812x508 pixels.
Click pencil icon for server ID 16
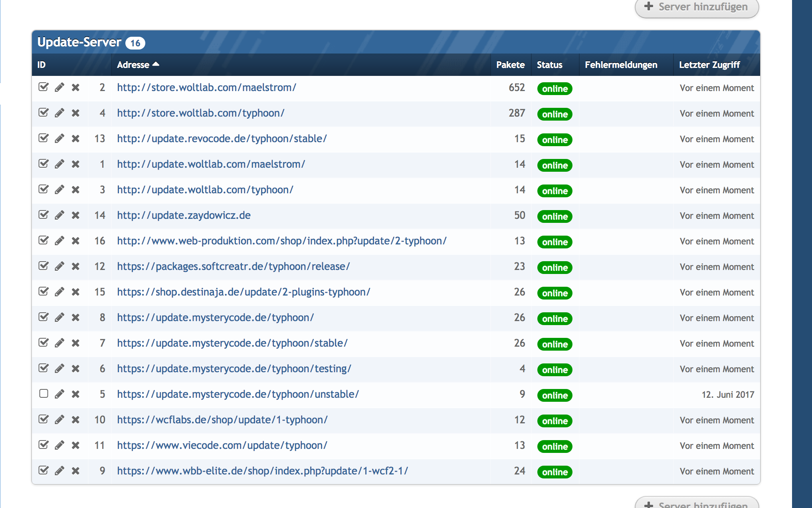coord(59,241)
